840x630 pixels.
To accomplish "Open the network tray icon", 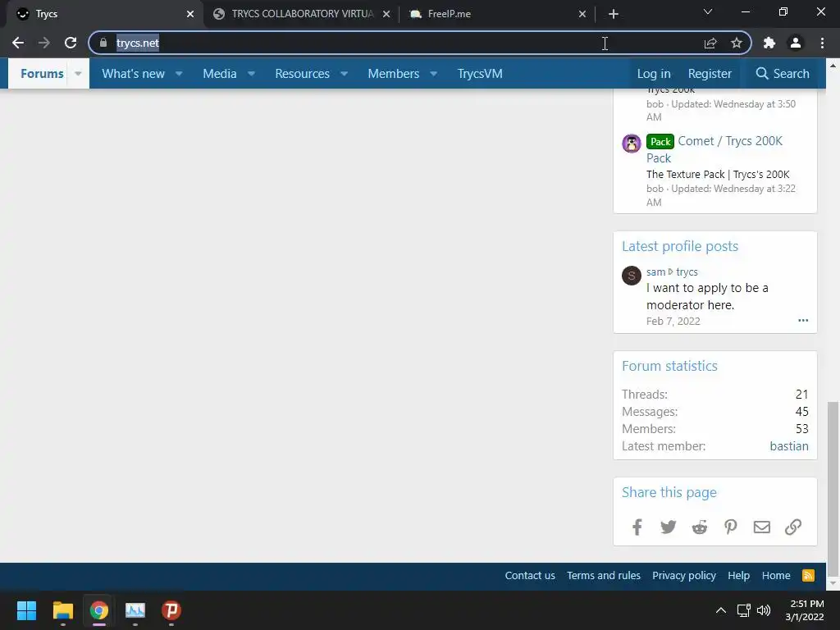I will click(743, 610).
